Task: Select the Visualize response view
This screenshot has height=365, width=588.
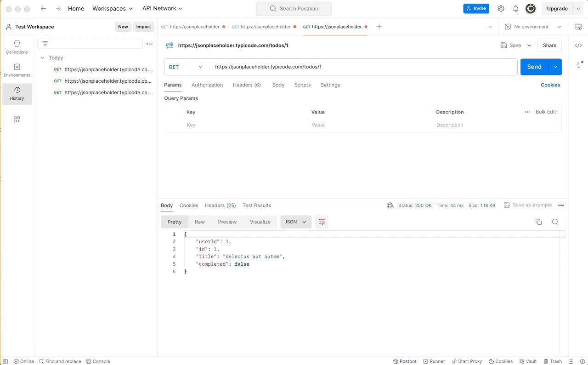Action: 260,222
